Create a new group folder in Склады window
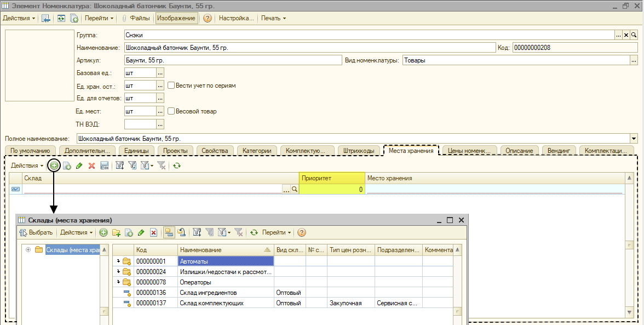644x325 pixels. pyautogui.click(x=116, y=232)
